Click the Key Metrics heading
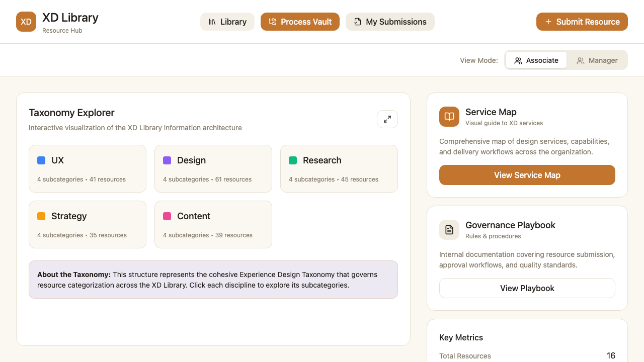 461,337
